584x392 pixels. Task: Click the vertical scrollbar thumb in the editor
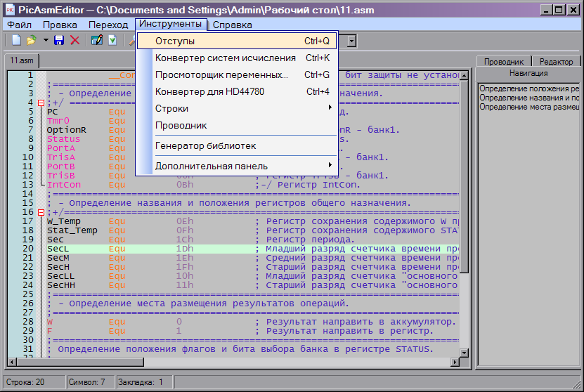tap(464, 176)
